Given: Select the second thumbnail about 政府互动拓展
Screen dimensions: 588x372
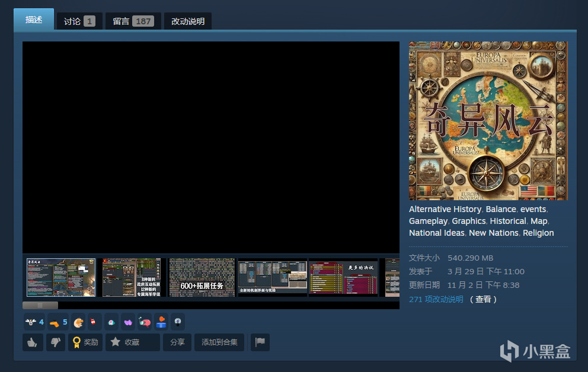Looking at the screenshot, I should pyautogui.click(x=132, y=278).
